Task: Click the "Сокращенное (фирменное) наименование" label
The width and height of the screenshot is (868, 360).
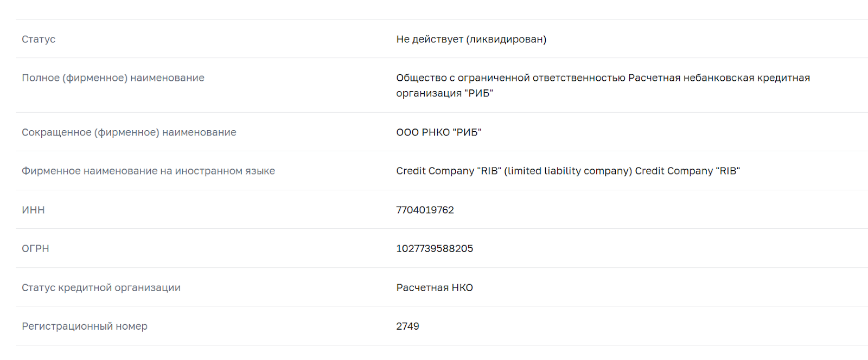Action: pos(129,132)
